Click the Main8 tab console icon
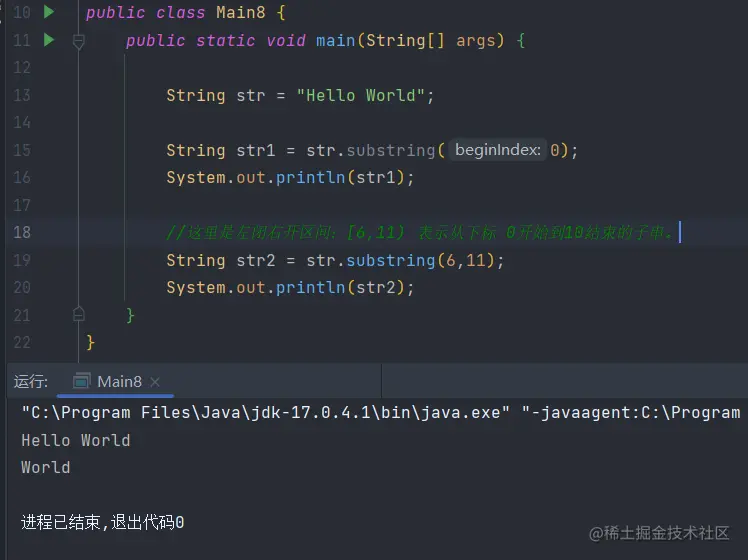The width and height of the screenshot is (748, 560). (81, 381)
